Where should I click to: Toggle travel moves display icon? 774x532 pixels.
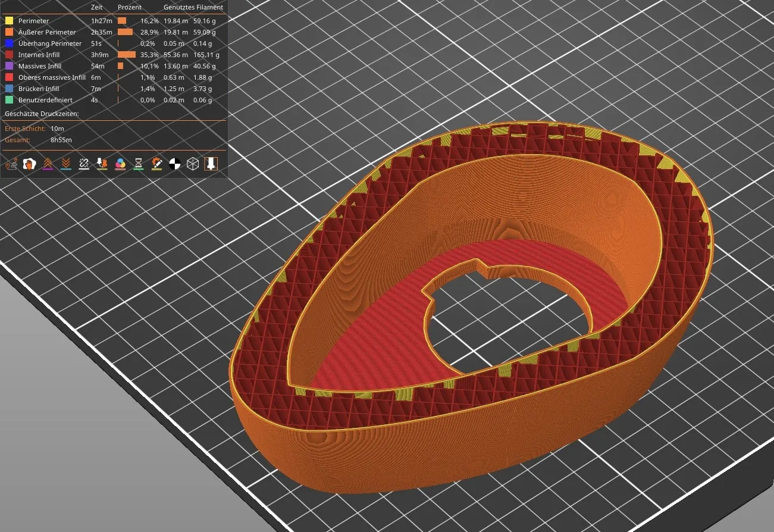pos(10,164)
